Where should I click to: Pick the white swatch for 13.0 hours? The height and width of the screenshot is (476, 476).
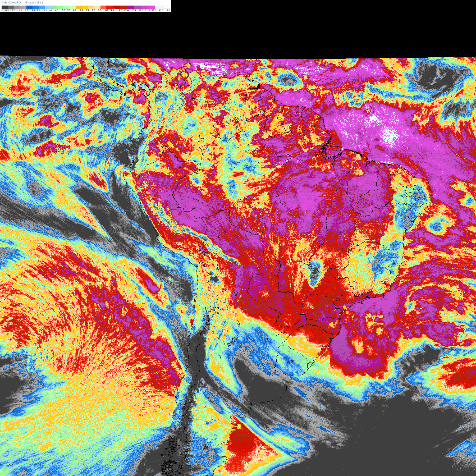click(166, 7)
